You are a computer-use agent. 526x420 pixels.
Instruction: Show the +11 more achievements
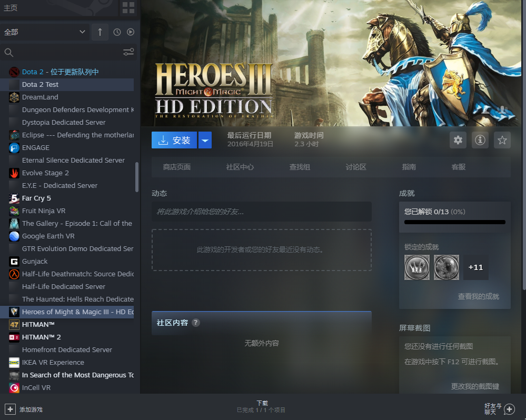[x=475, y=267]
